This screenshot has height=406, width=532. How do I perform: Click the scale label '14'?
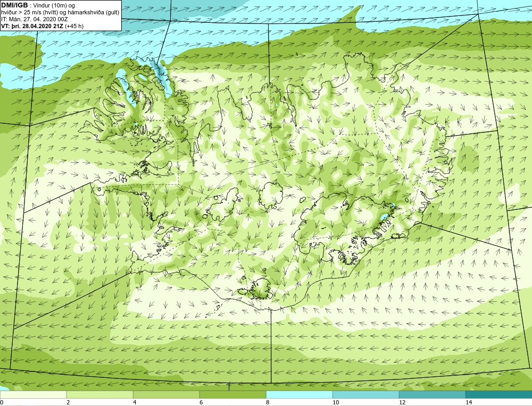[469, 402]
